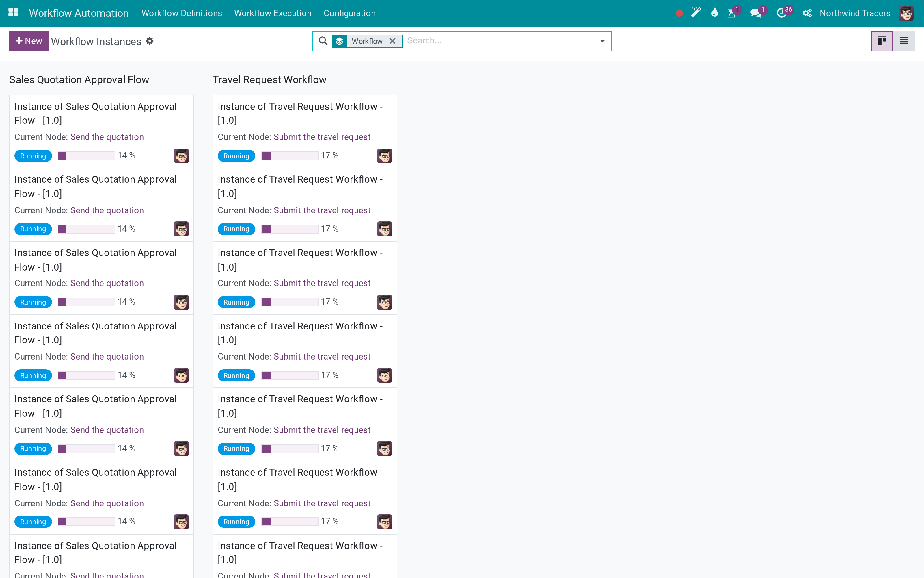This screenshot has height=578, width=924.
Task: Open the Northwind Traders company switcher
Action: point(855,13)
